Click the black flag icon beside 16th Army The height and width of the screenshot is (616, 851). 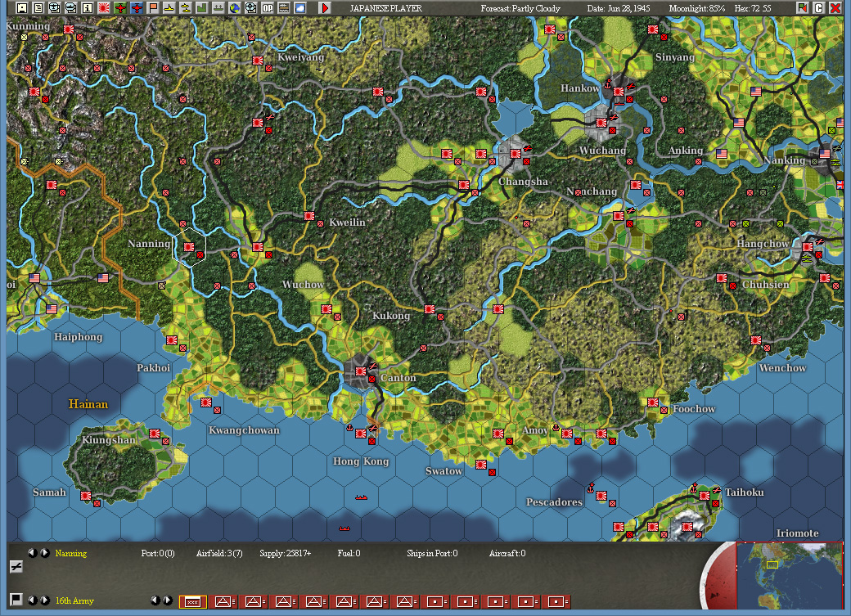tap(16, 599)
